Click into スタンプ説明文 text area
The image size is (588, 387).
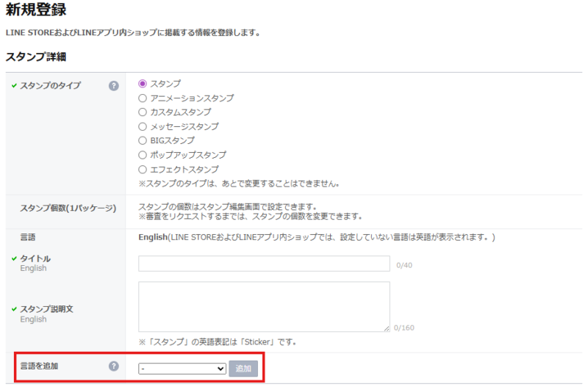click(264, 306)
